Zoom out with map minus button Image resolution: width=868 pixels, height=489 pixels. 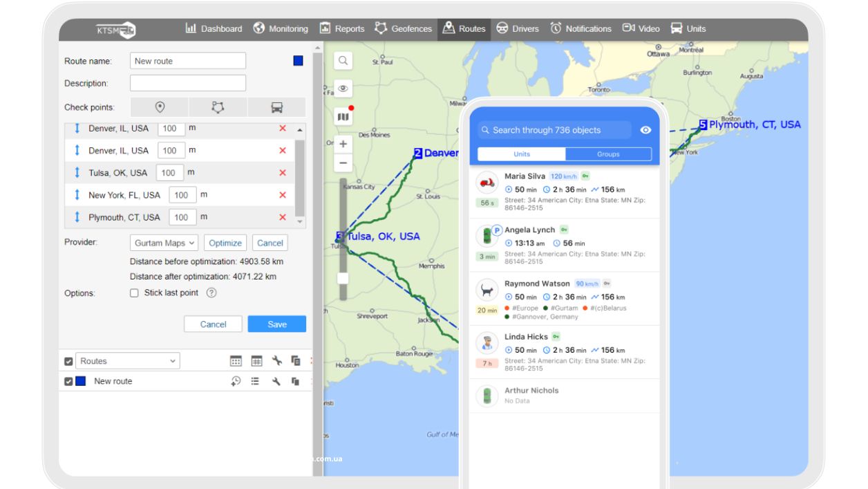tap(343, 163)
